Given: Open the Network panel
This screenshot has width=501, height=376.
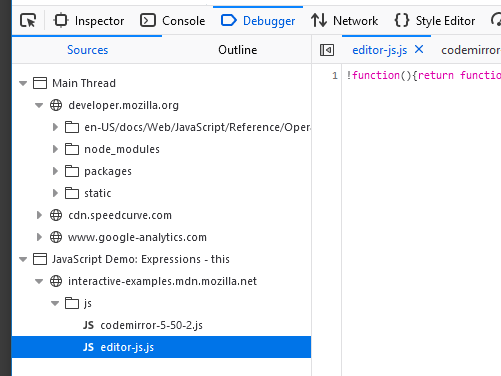Looking at the screenshot, I should point(345,21).
